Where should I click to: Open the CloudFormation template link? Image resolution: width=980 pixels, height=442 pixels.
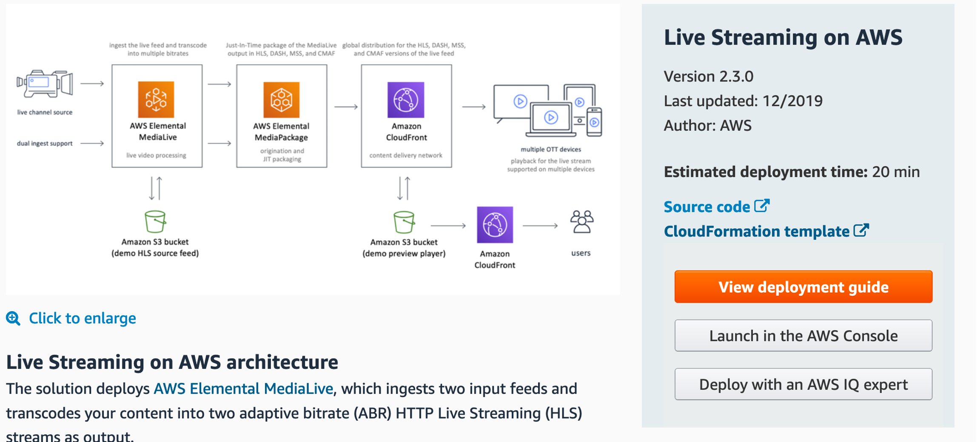coord(757,232)
